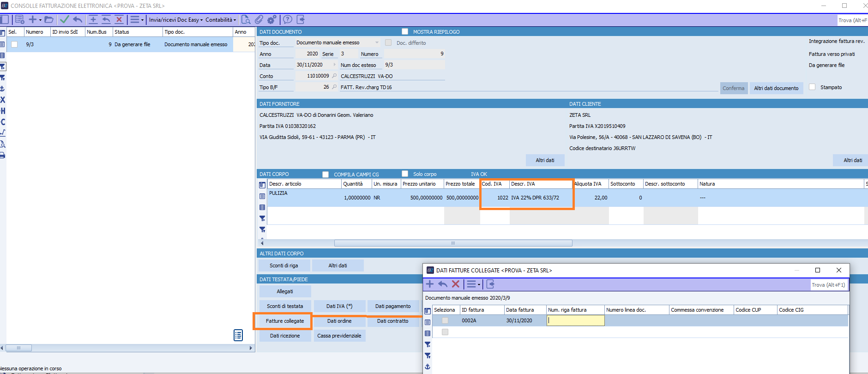Click the help question mark icon

coord(288,19)
